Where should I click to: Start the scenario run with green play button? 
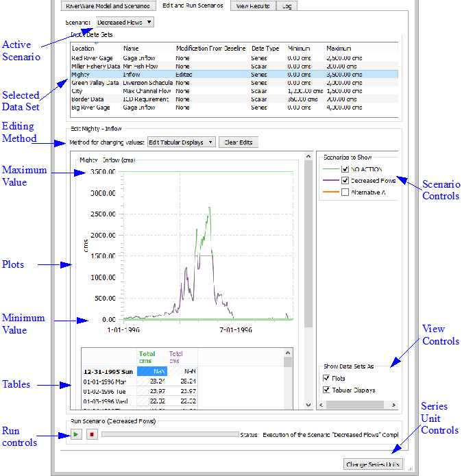pyautogui.click(x=75, y=435)
